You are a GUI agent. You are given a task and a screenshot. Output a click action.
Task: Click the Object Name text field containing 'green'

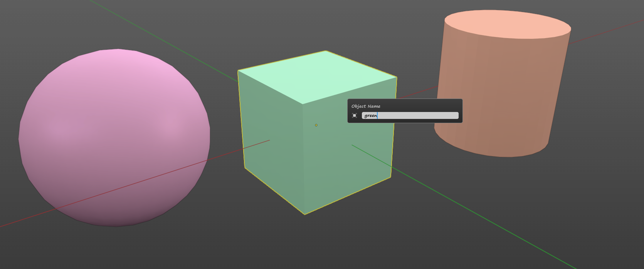point(410,115)
